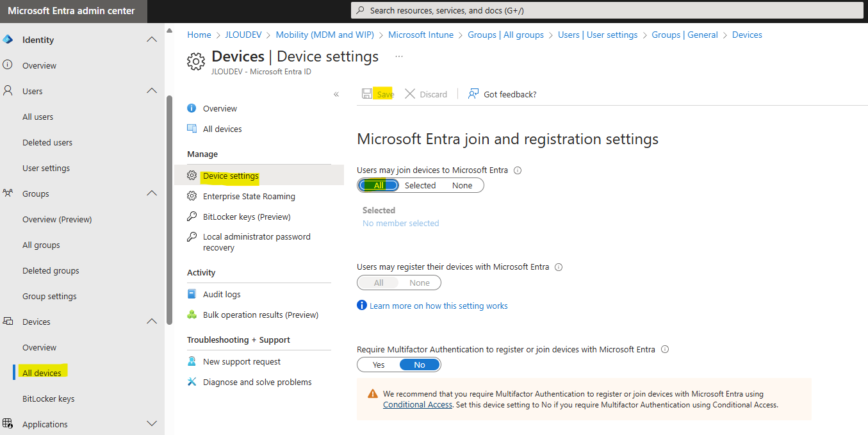
Task: Set device join option to None
Action: [462, 186]
